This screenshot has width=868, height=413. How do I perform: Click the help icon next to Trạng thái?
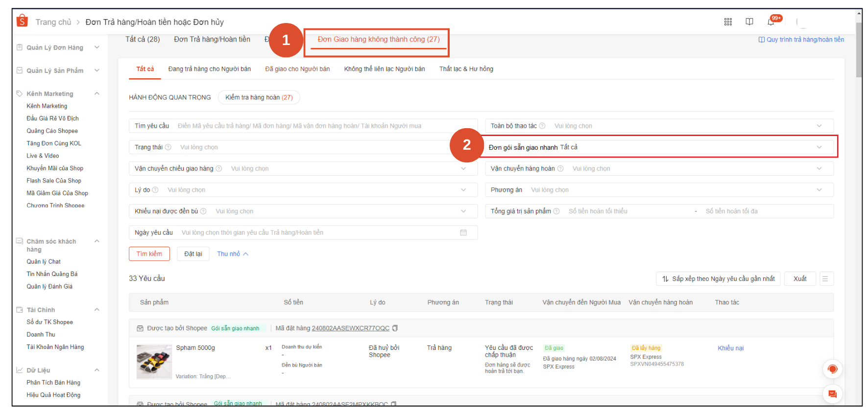(x=168, y=147)
